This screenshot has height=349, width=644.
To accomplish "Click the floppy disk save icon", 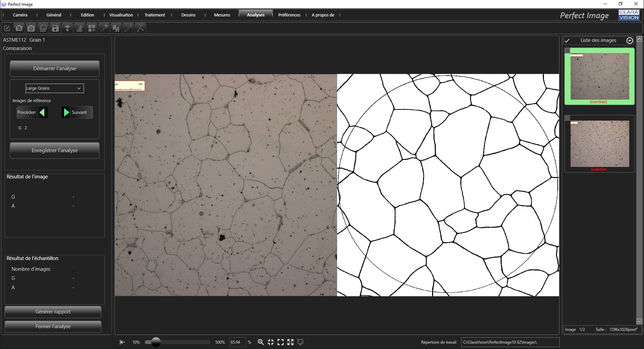I will coord(55,28).
